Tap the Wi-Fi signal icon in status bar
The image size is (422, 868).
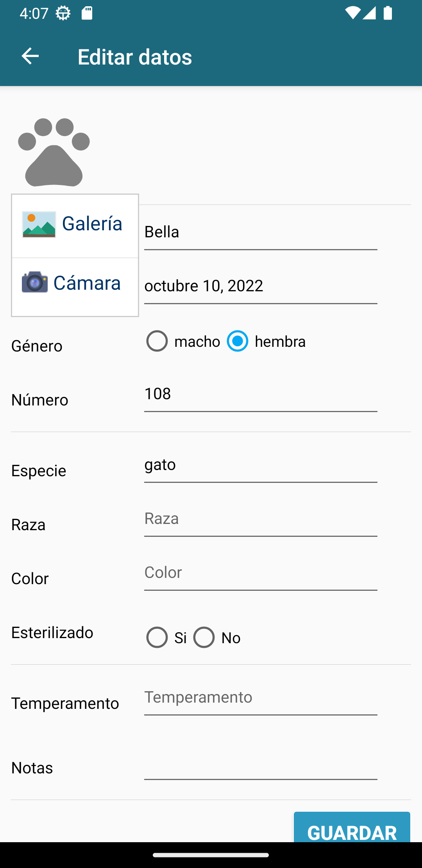352,13
